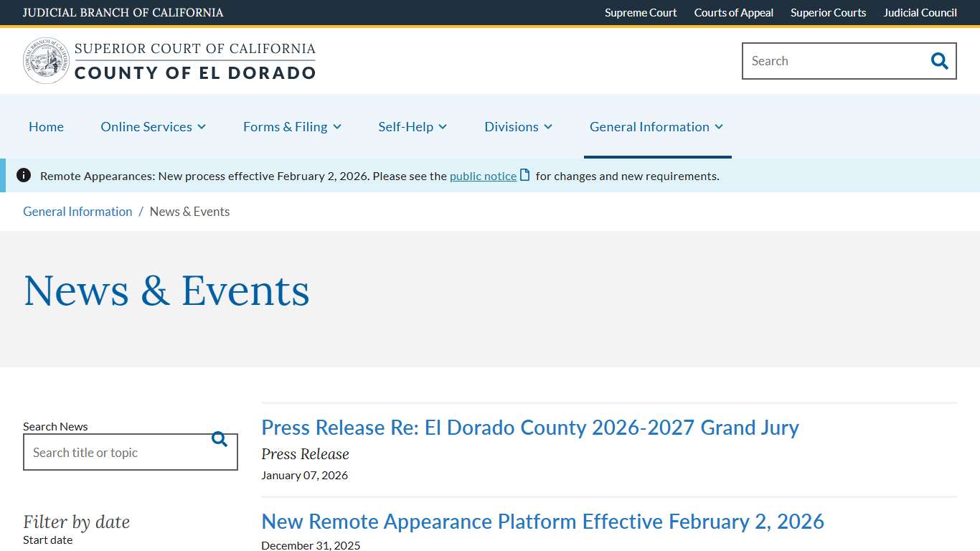Select the Home navigation item
Image resolution: width=980 pixels, height=551 pixels.
coord(46,126)
